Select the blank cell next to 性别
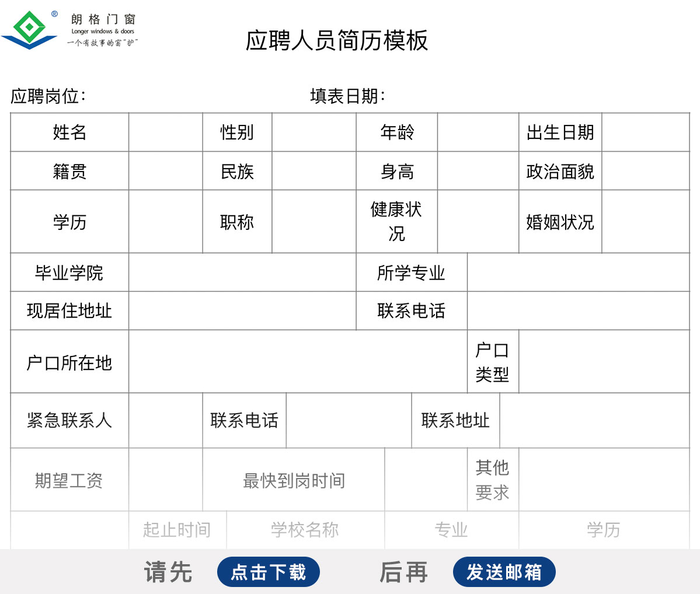 [314, 132]
